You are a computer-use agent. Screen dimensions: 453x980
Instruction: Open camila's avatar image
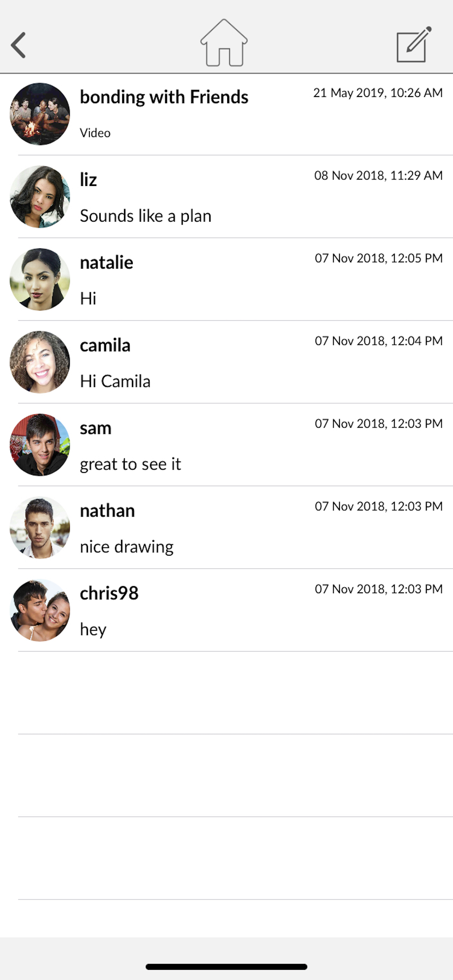(40, 362)
